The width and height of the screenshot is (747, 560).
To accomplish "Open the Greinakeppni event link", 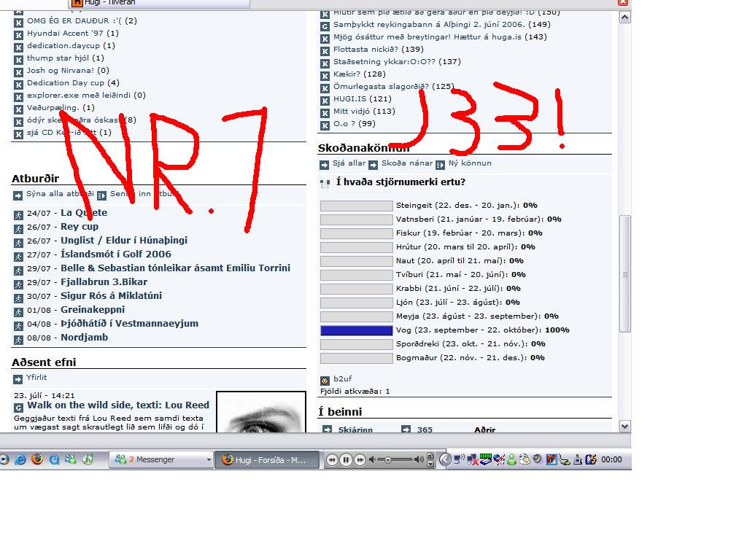I will 93,309.
